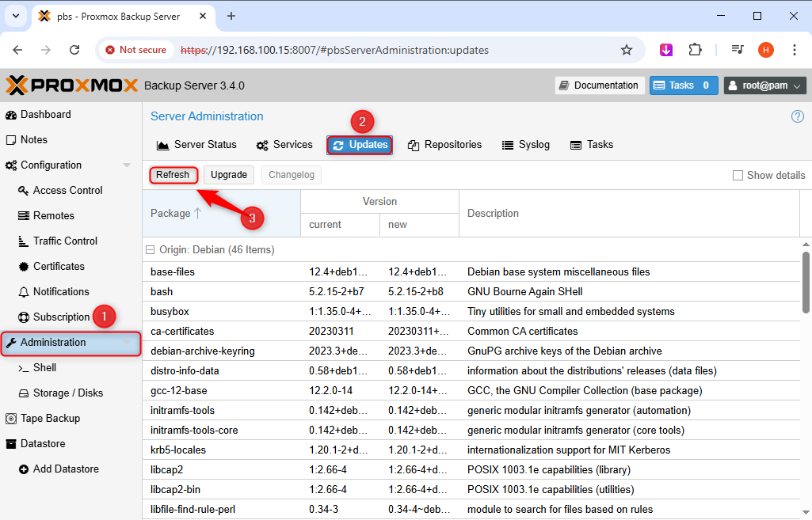Close the pbs Proxmox browser tab
The image size is (812, 520).
(203, 16)
